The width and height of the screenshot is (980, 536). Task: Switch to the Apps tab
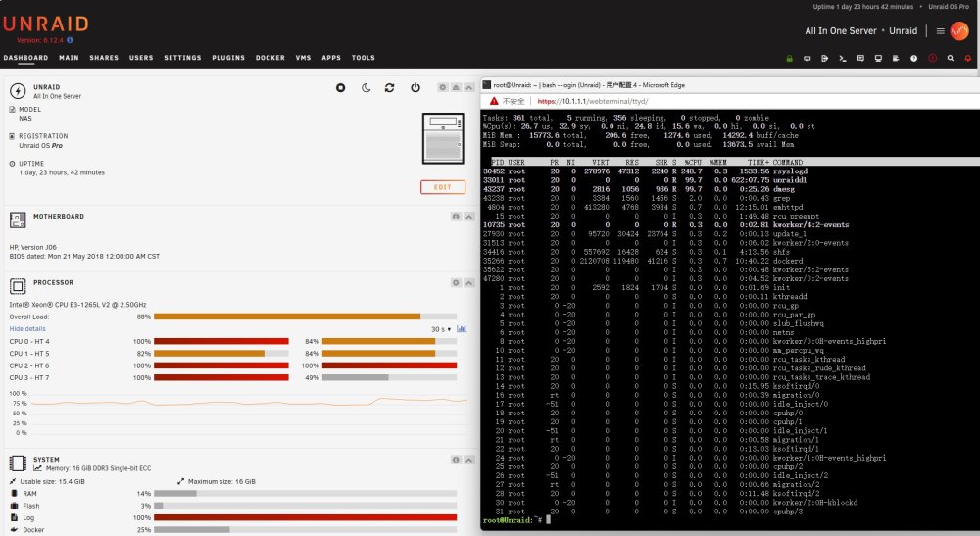tap(331, 58)
